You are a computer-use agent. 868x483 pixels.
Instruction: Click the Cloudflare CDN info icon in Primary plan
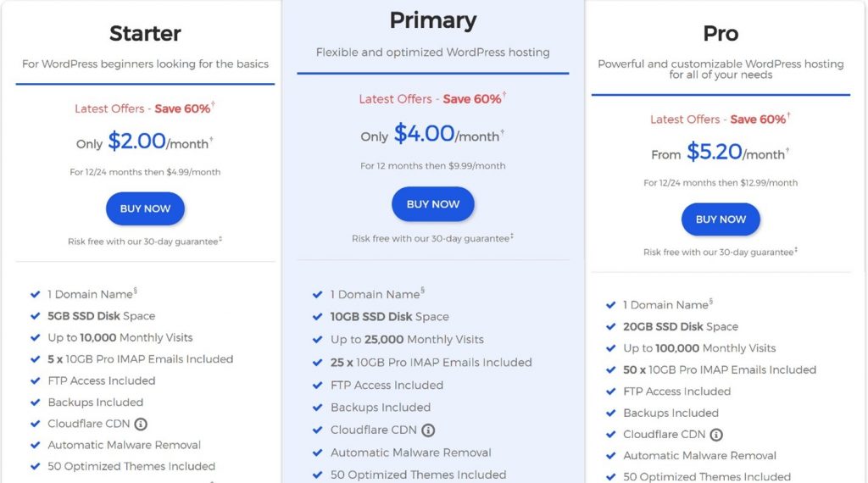tap(428, 430)
